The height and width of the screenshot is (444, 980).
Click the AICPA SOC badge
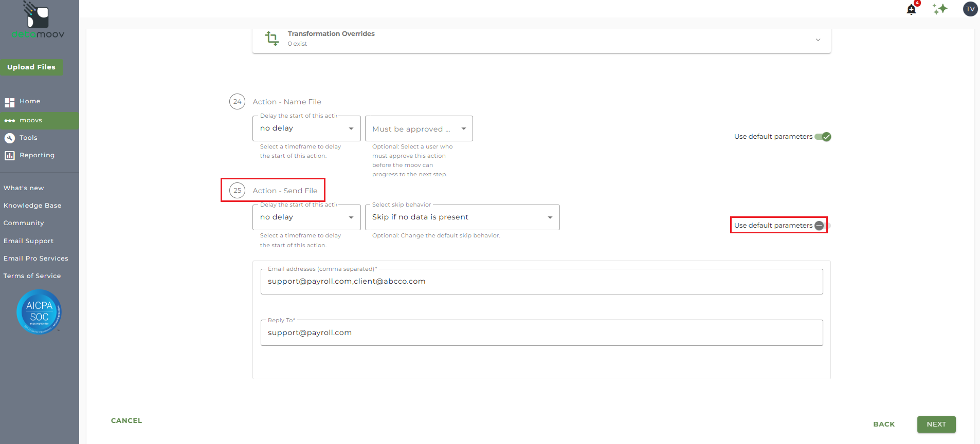click(39, 312)
